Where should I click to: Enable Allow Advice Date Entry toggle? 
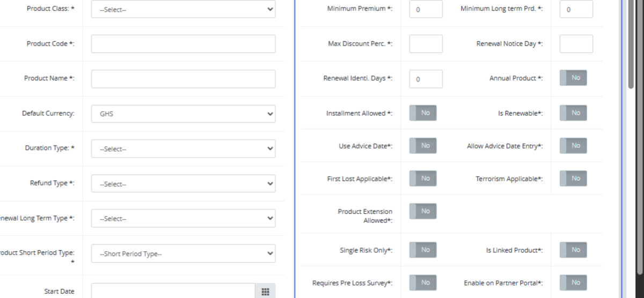[x=573, y=146]
